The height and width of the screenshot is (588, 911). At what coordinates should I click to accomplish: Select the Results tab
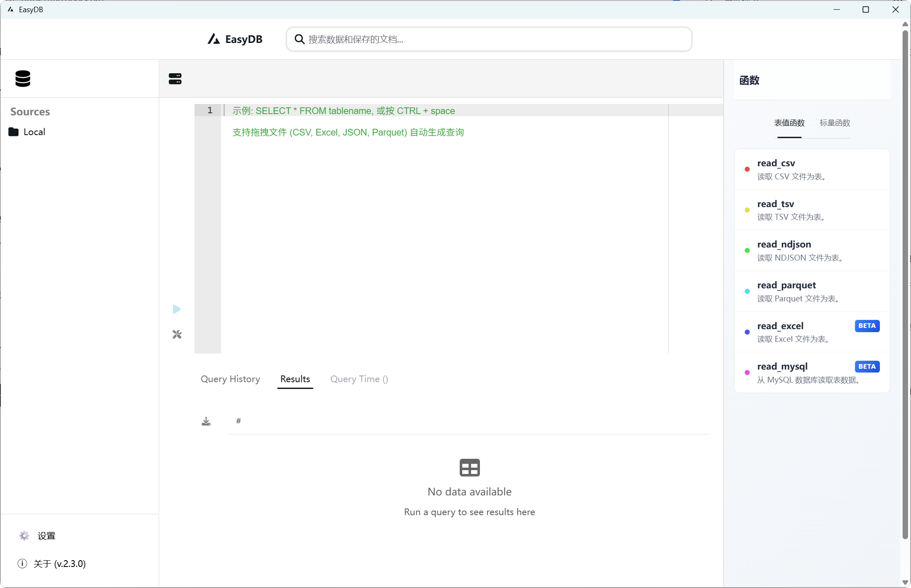tap(295, 379)
